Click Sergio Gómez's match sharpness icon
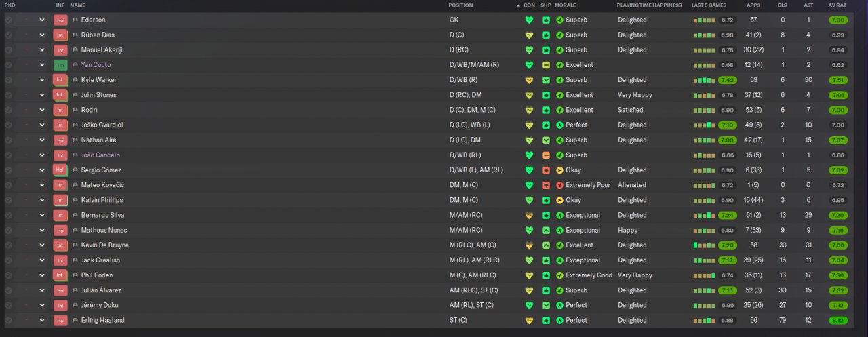 tap(546, 170)
